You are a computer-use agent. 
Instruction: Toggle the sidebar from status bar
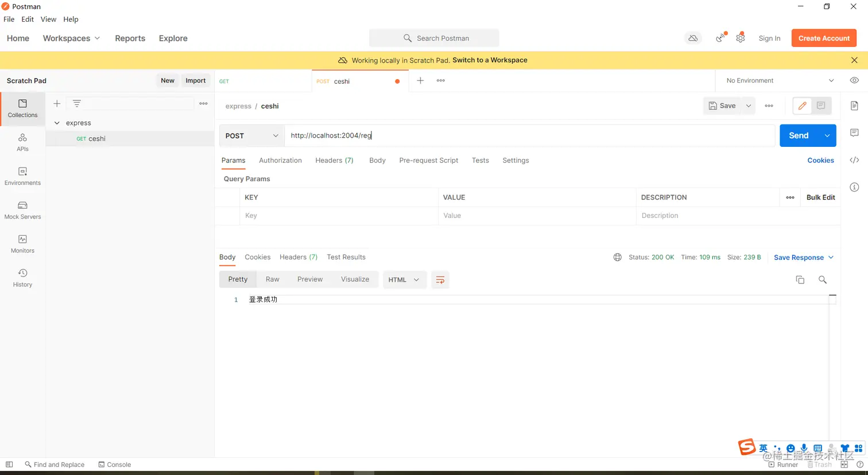[x=9, y=465]
